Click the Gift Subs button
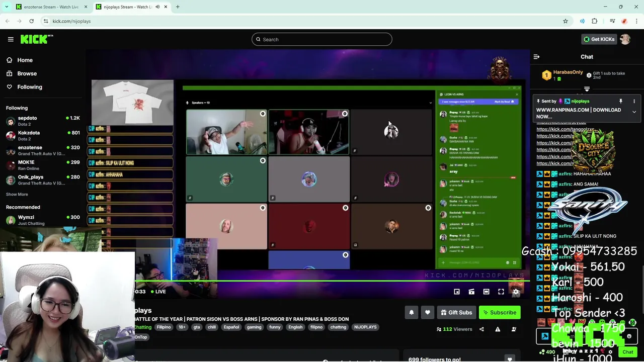 click(456, 313)
